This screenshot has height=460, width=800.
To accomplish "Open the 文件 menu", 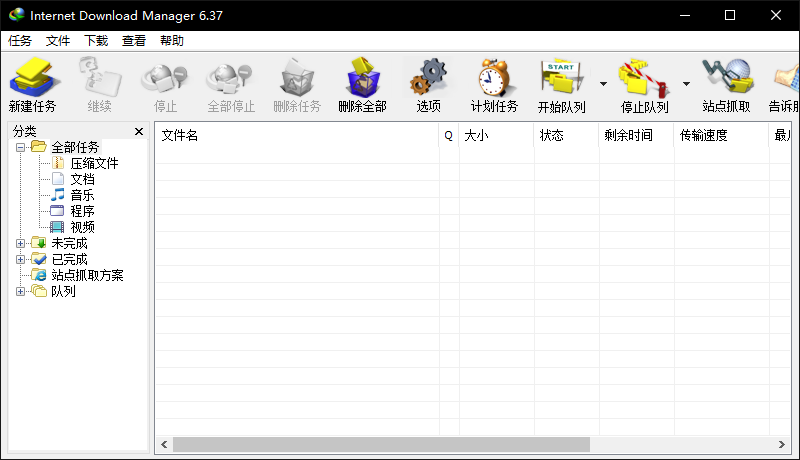I will point(58,41).
